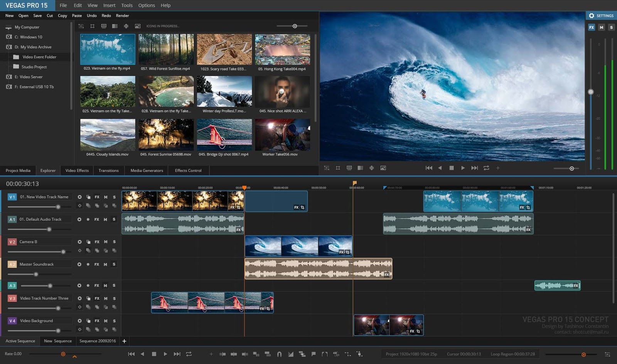The height and width of the screenshot is (364, 617).
Task: Click the snapping magnet icon in bottom toolbar
Action: [279, 354]
